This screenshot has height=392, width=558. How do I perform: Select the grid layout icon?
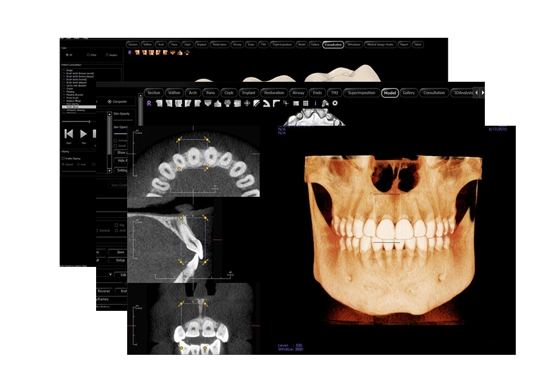(x=306, y=103)
